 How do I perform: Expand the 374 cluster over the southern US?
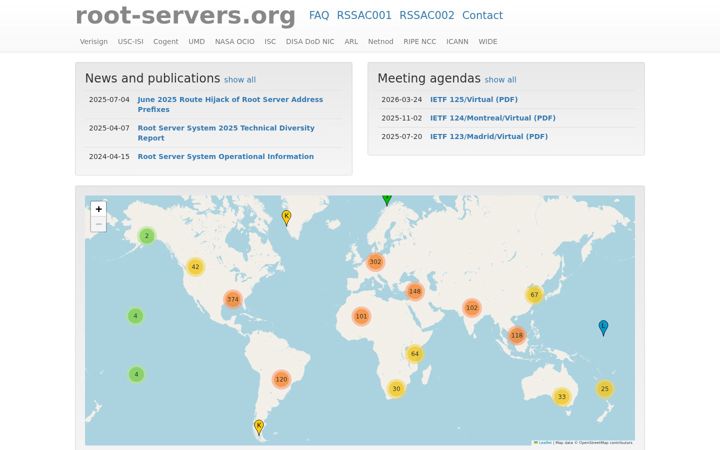point(233,299)
